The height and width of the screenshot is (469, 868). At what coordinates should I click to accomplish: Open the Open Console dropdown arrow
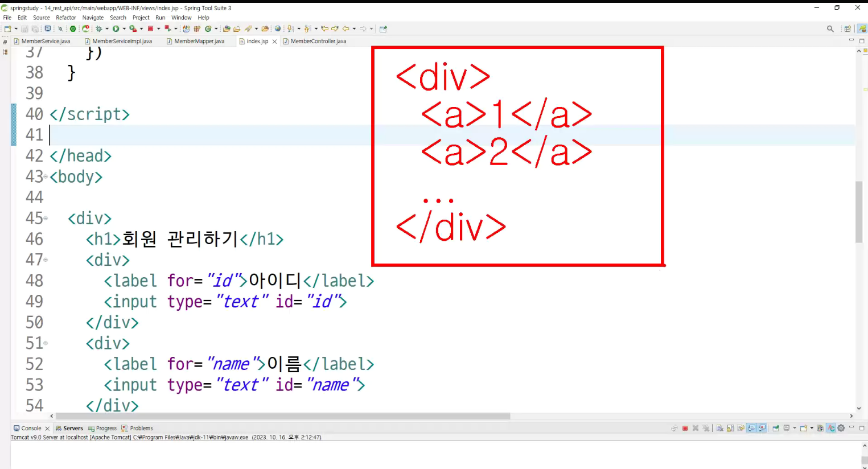coord(812,428)
